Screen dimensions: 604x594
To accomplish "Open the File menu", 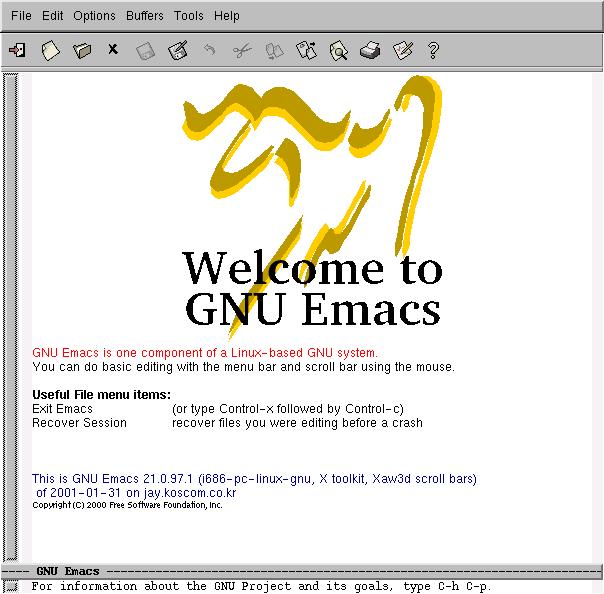I will tap(21, 16).
